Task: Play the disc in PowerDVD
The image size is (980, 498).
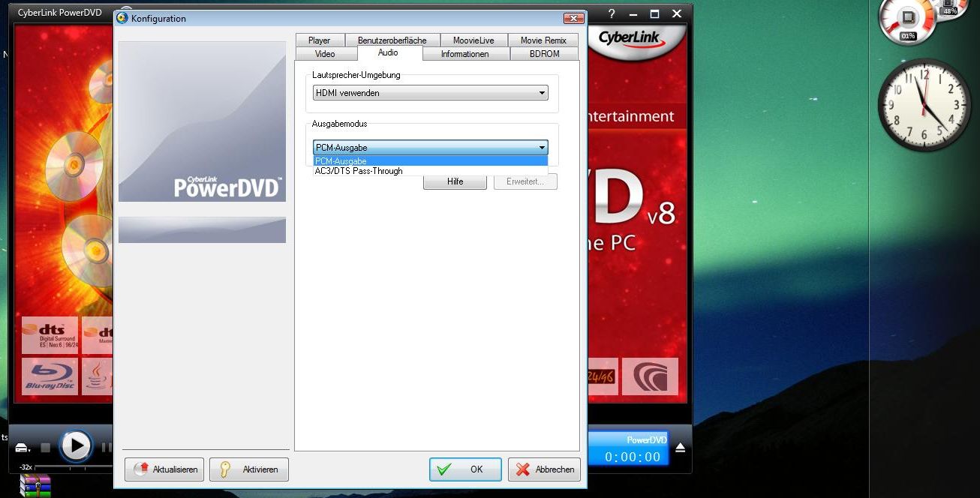Action: point(76,445)
